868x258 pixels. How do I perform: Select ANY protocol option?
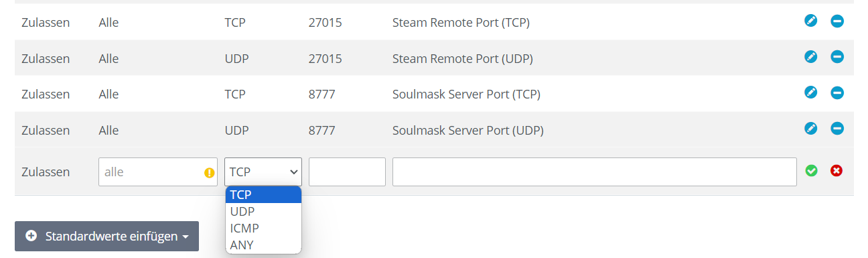(263, 245)
